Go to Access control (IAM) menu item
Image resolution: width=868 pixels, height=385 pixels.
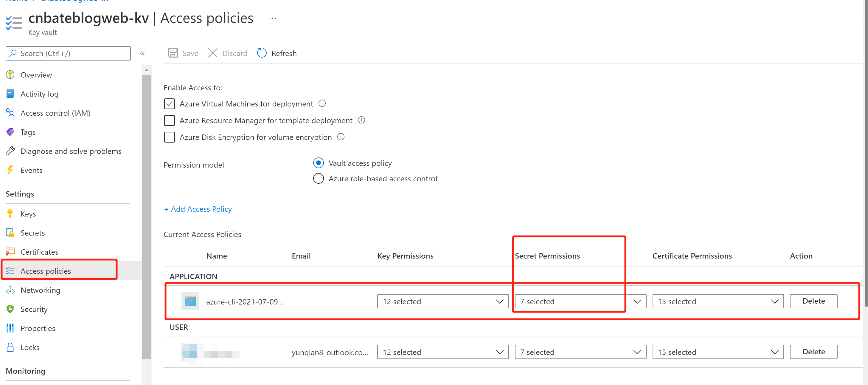pos(55,113)
